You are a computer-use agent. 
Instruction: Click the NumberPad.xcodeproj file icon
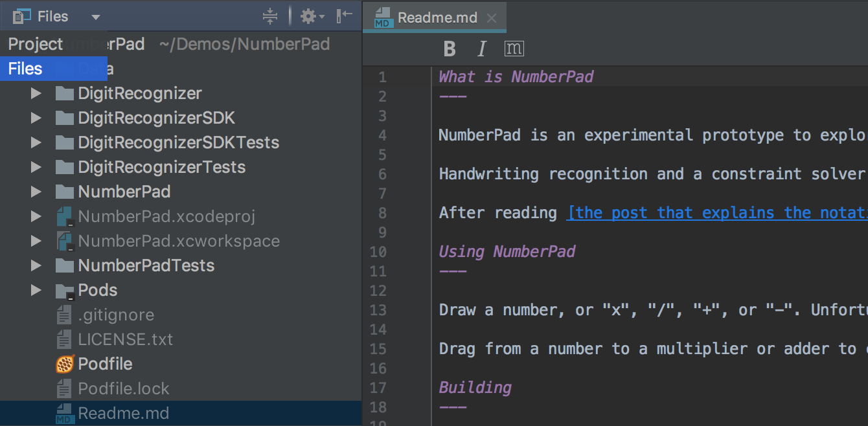tap(65, 217)
